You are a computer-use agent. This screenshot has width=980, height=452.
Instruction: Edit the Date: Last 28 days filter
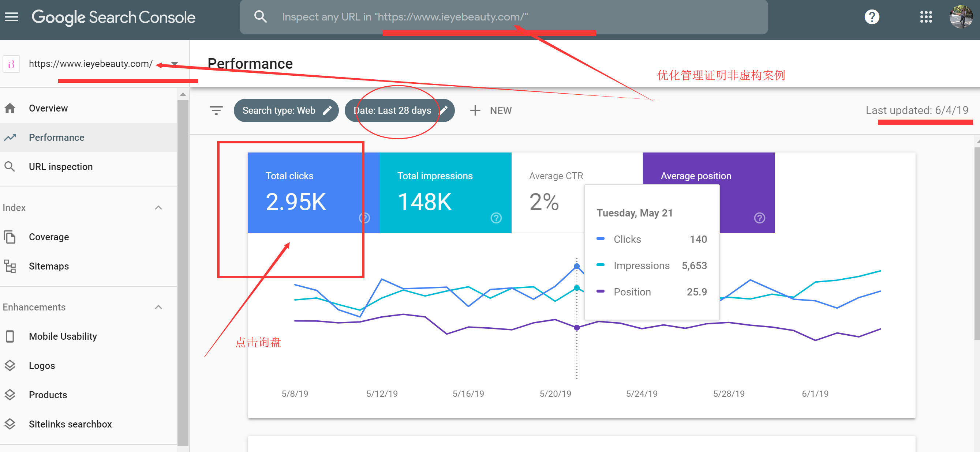pyautogui.click(x=399, y=111)
